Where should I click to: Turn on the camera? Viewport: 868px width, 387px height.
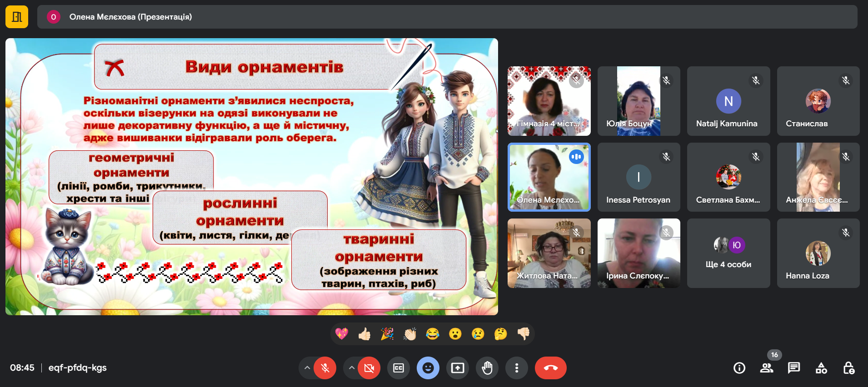pyautogui.click(x=369, y=368)
